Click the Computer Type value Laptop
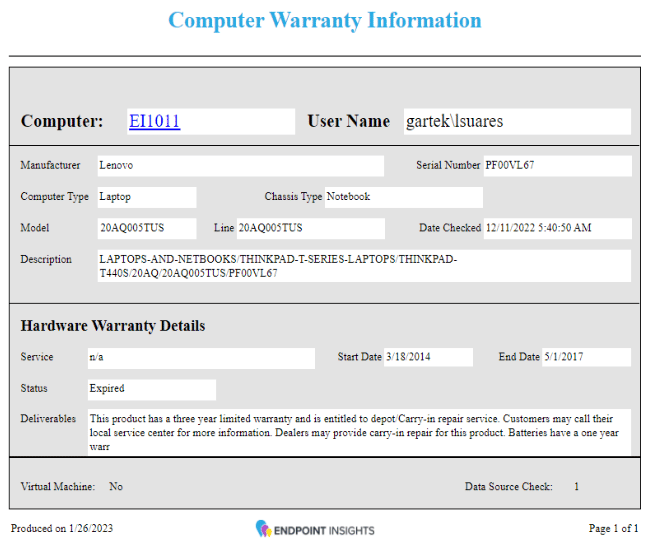Viewport: 657px width, 555px height. coord(147,197)
